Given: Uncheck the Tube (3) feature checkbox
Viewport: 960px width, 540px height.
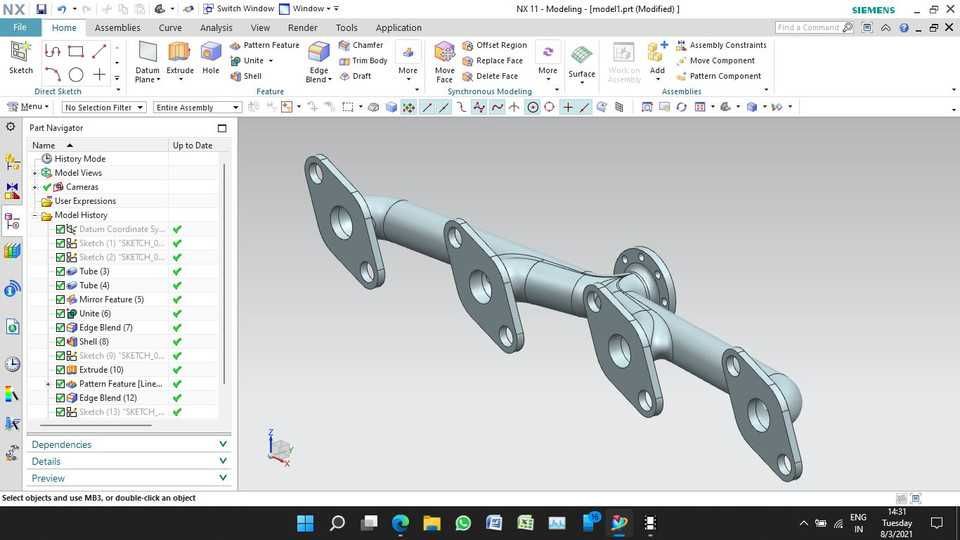Looking at the screenshot, I should click(x=61, y=271).
